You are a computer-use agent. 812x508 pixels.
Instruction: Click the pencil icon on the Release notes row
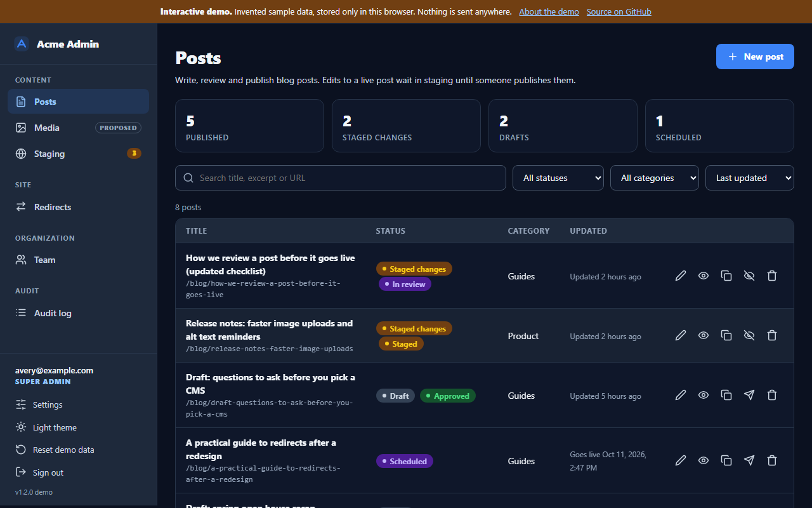(681, 335)
